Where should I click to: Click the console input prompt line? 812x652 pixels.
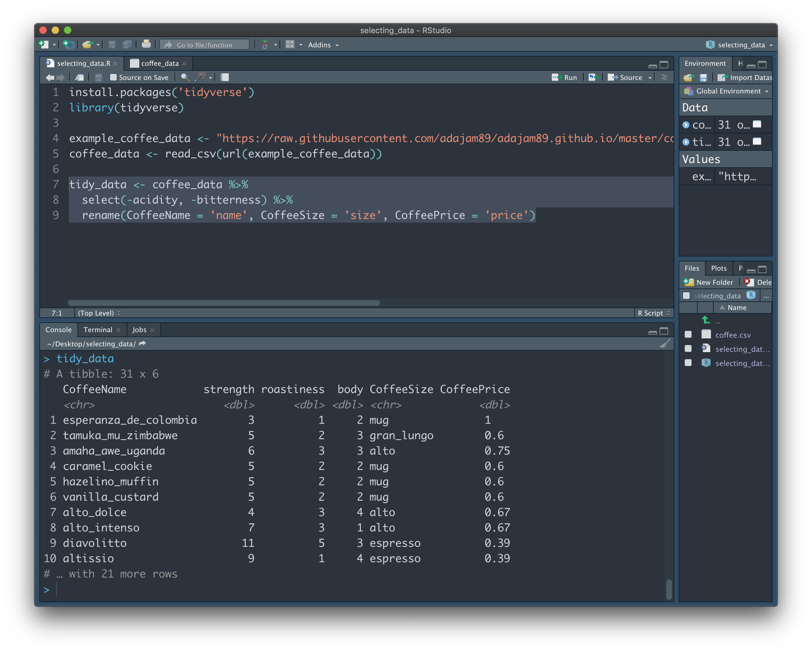tap(354, 590)
